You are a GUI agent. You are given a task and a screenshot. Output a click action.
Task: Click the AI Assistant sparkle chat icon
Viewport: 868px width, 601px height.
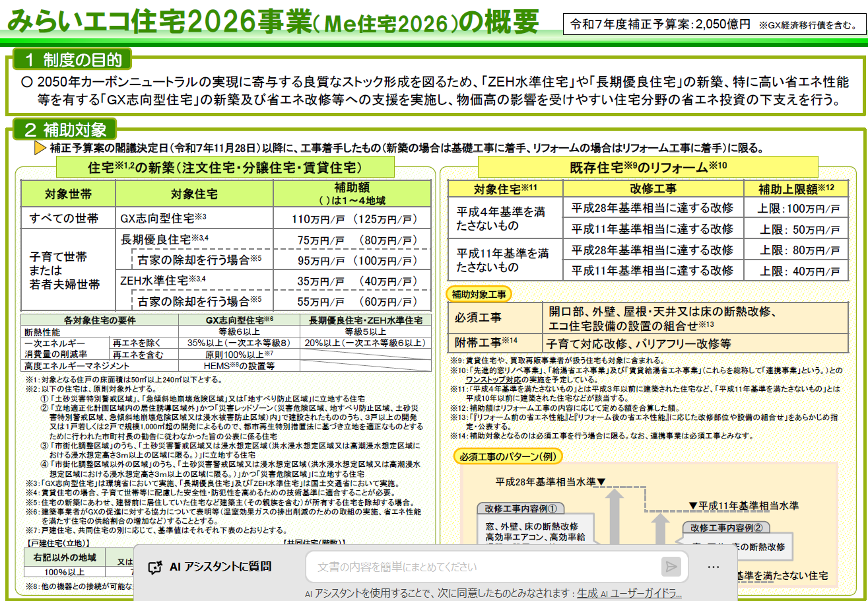coord(155,567)
